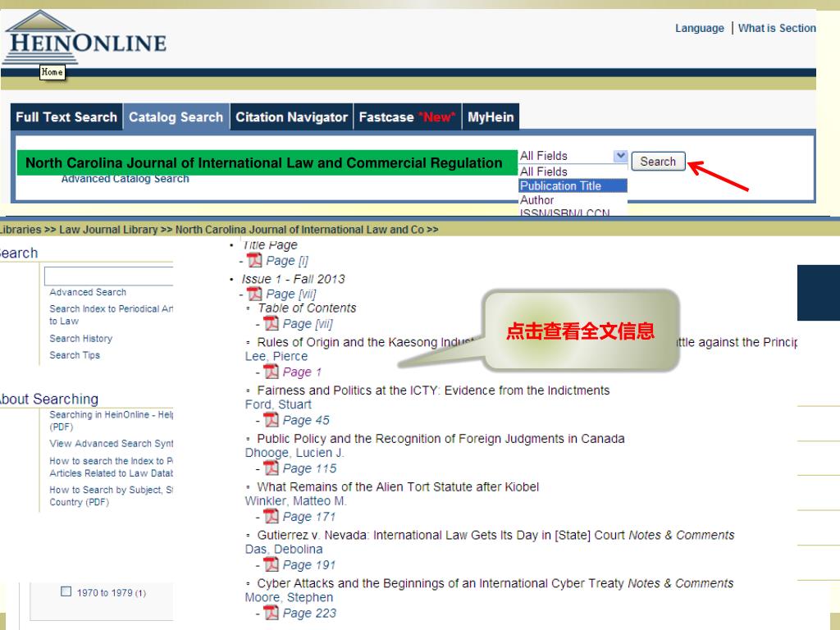
Task: Open PDF icon beside Page 1
Action: (271, 372)
